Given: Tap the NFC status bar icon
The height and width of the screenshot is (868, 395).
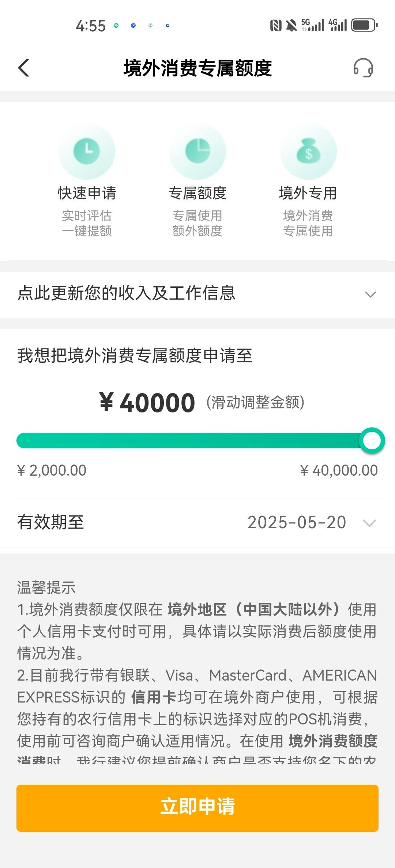Looking at the screenshot, I should pos(276,26).
